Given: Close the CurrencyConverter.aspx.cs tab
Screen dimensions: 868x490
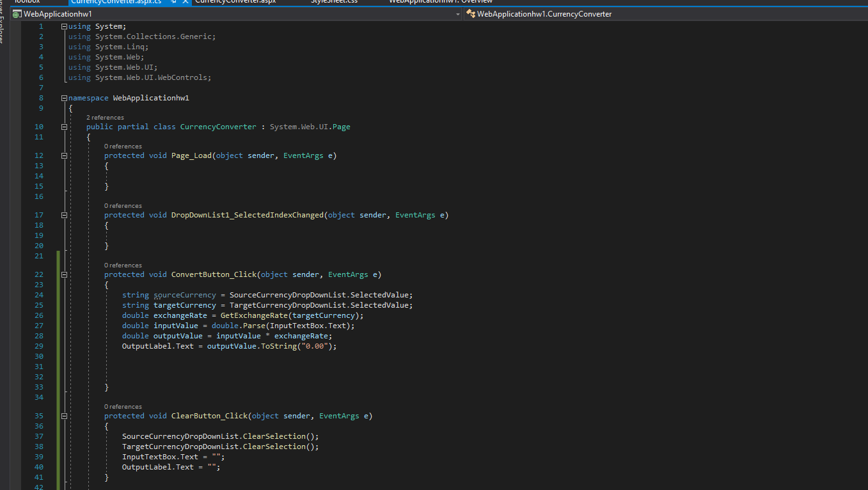Looking at the screenshot, I should coord(185,2).
